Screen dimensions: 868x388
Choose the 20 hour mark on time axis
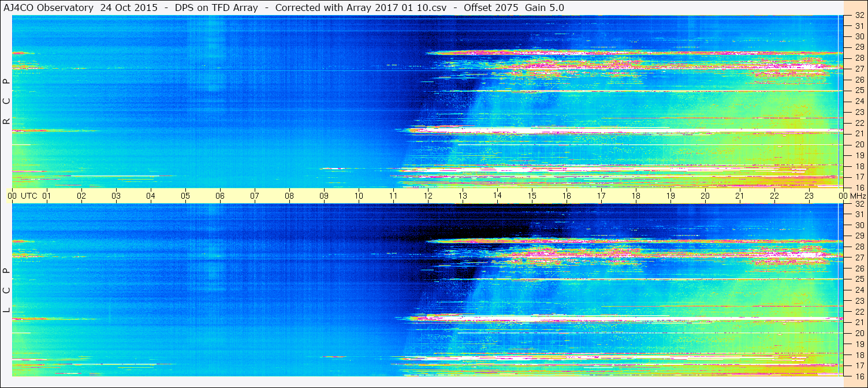705,196
